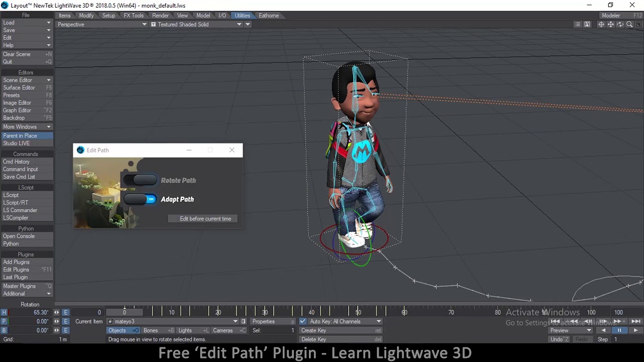Select the viewport move (pan) icon

pos(611,25)
